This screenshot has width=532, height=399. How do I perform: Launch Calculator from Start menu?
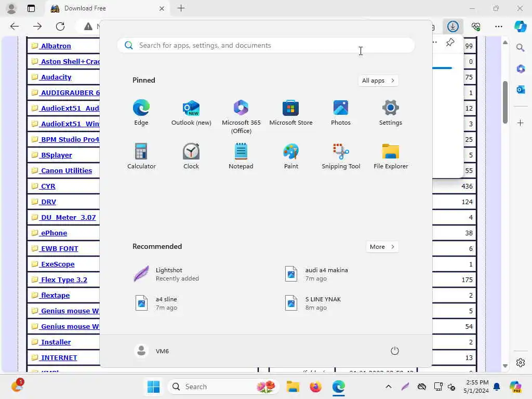pos(141,156)
